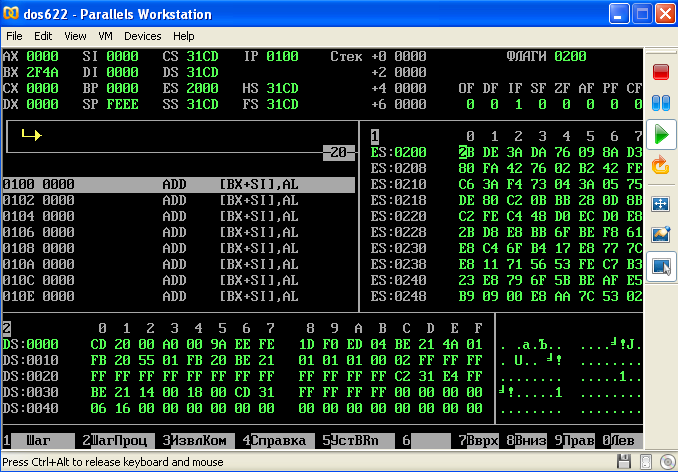Click the IF flag value 1

[518, 104]
